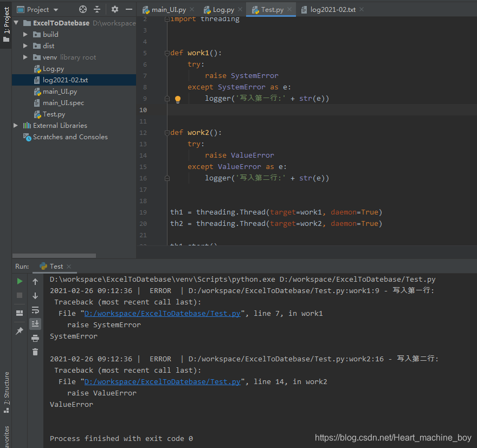Fold the work1 function at line 5

pos(167,53)
